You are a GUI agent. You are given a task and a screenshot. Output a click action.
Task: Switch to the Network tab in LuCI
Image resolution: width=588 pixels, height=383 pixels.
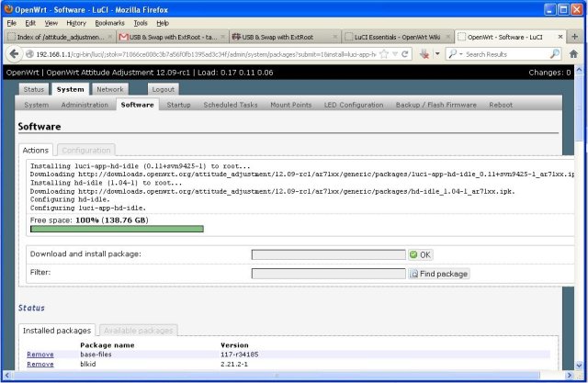[x=109, y=89]
